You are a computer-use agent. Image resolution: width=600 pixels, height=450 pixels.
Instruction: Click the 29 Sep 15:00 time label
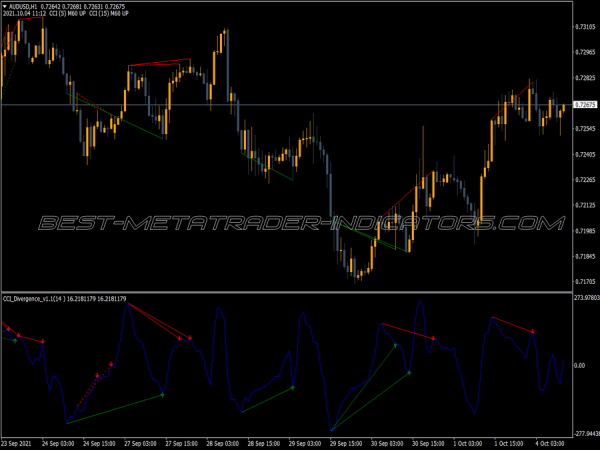click(346, 443)
